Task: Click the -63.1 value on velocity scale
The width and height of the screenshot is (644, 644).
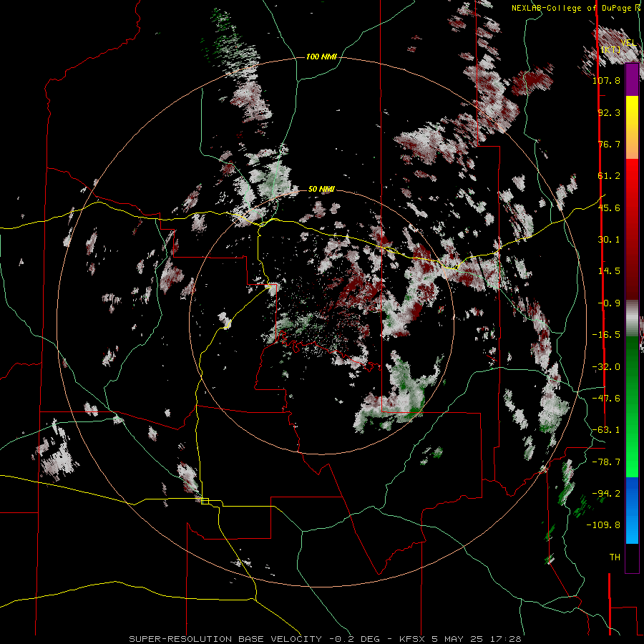Action: tap(606, 430)
